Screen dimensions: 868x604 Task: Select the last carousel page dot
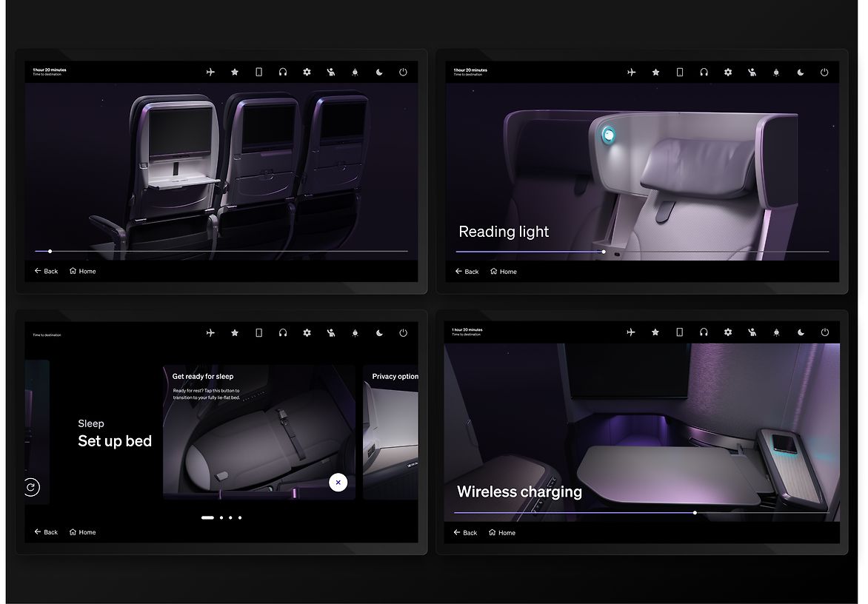pos(240,517)
